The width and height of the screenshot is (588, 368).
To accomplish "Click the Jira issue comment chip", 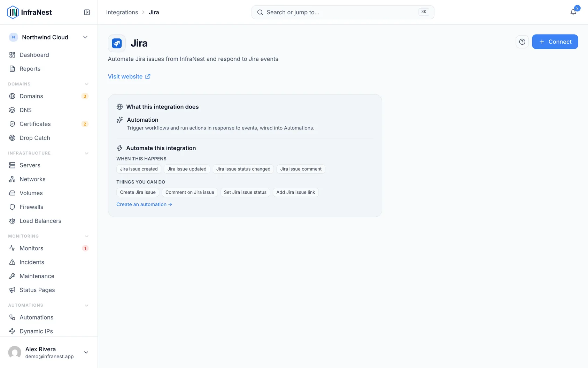I will click(x=301, y=169).
